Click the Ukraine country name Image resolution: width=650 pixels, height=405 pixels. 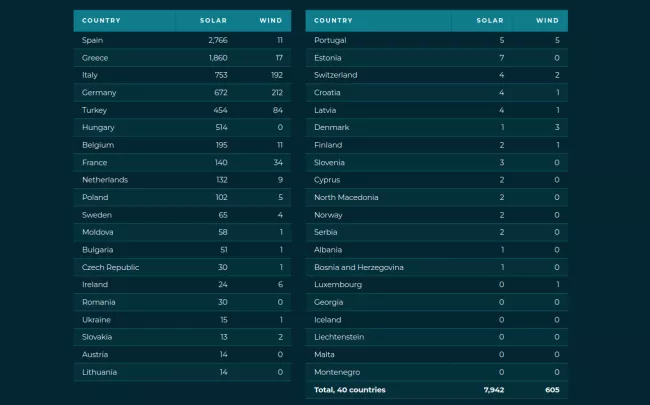coord(96,320)
